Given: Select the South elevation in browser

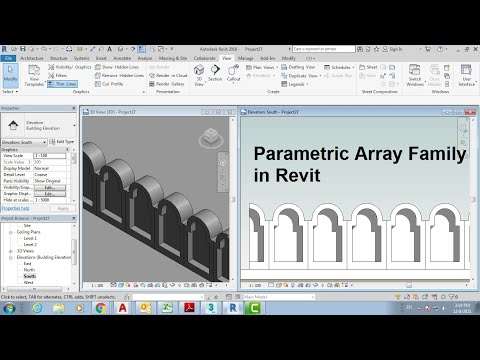Looking at the screenshot, I should tap(30, 276).
